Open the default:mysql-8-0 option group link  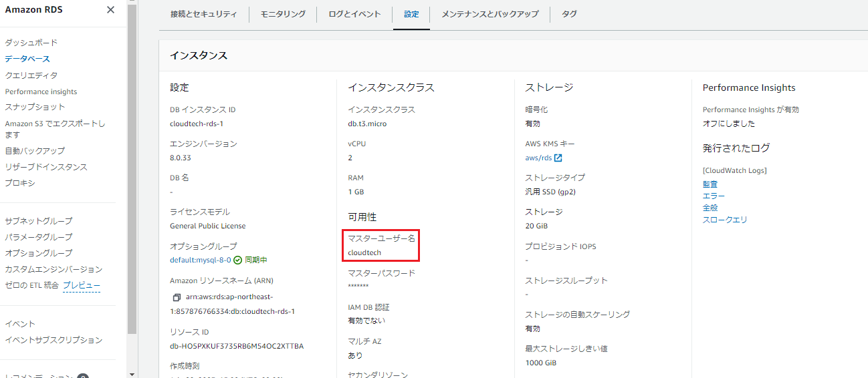tap(201, 260)
